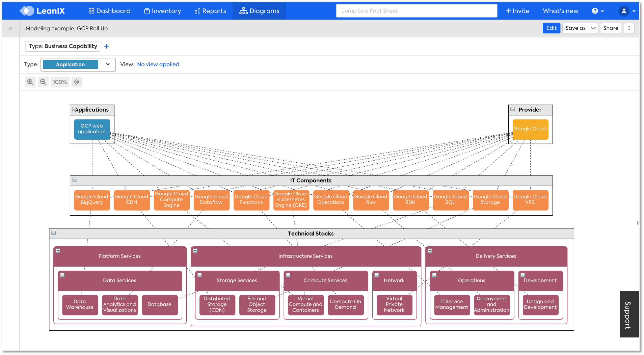This screenshot has width=644, height=355.
Task: Select the Design and Development node
Action: pos(540,305)
